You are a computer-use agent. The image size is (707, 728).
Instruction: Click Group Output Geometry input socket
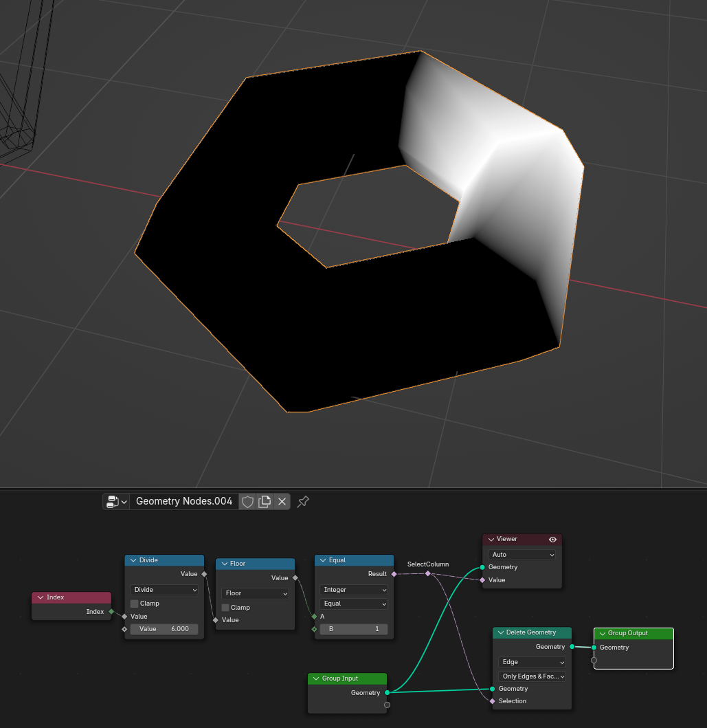594,647
